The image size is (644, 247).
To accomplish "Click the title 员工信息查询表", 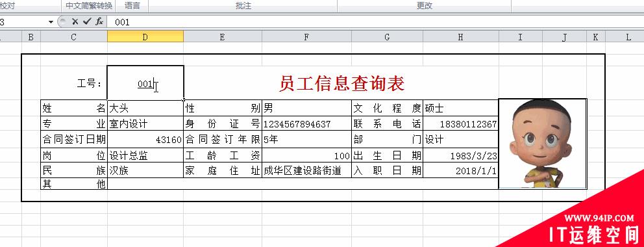I will (341, 83).
